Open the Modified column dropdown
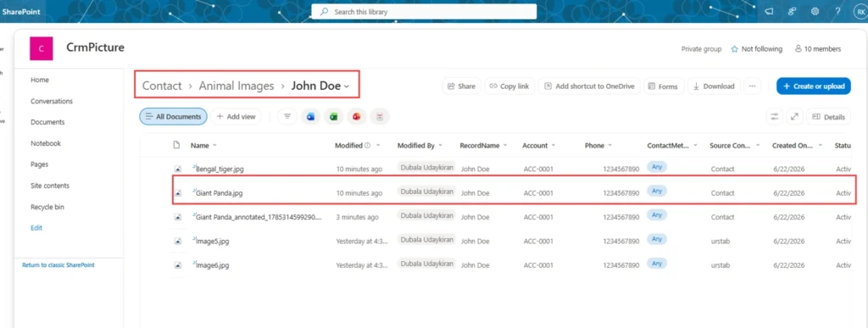This screenshot has height=328, width=868. point(378,146)
